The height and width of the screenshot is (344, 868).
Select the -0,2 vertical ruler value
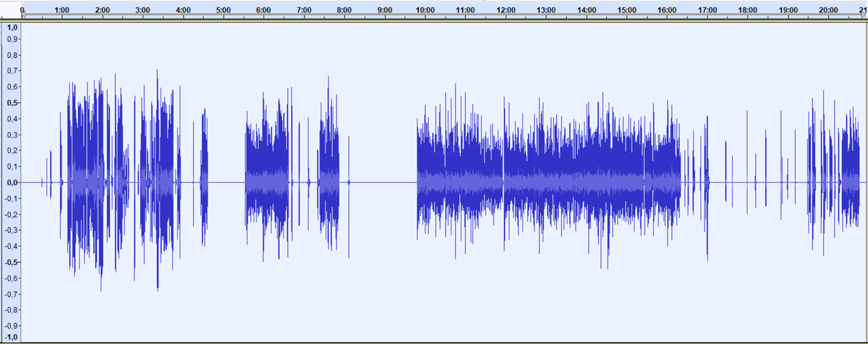click(x=11, y=214)
